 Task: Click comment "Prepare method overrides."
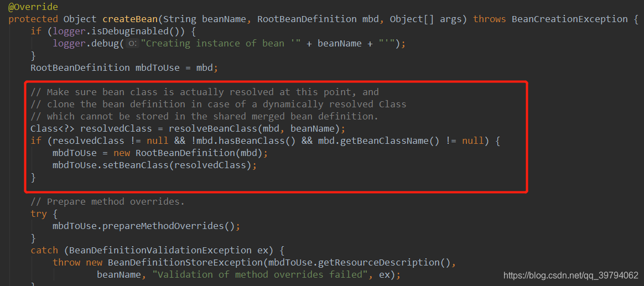click(x=107, y=202)
